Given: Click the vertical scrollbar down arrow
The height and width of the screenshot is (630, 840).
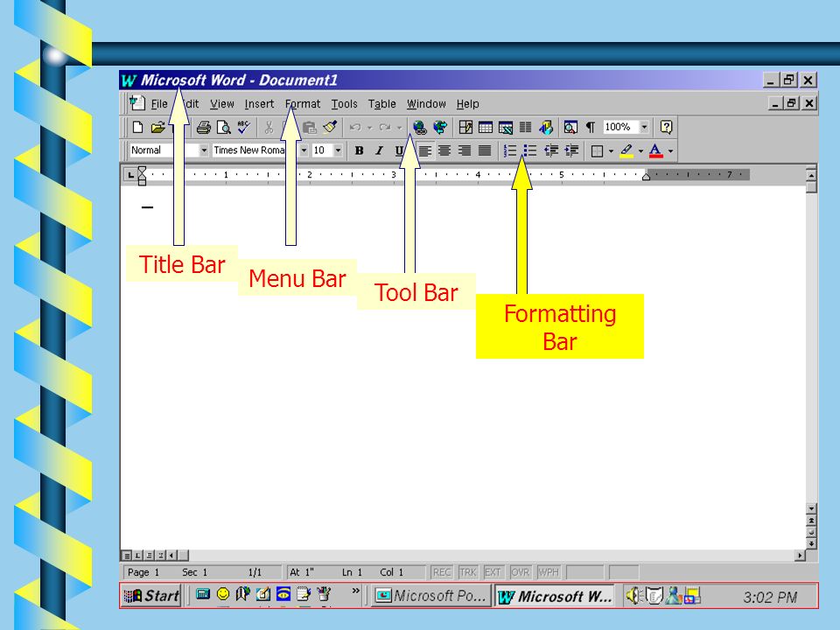Looking at the screenshot, I should click(x=811, y=508).
